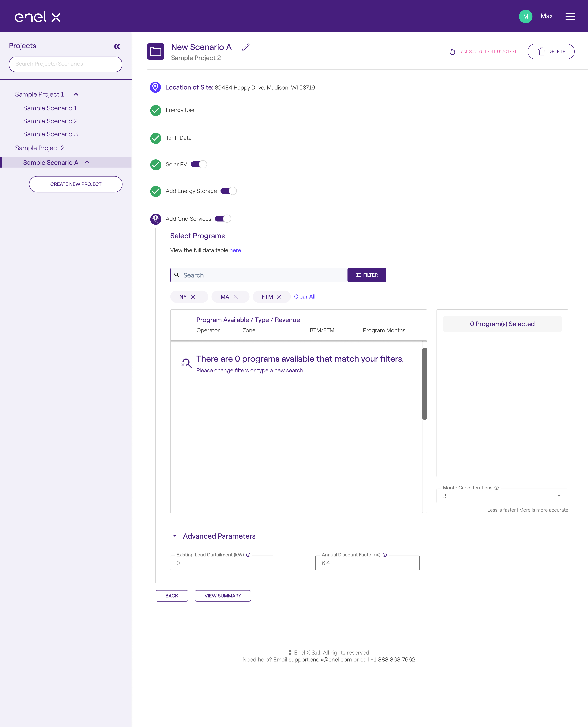Click the Tariff Data step label
Viewport: 588px width, 727px height.
[178, 138]
